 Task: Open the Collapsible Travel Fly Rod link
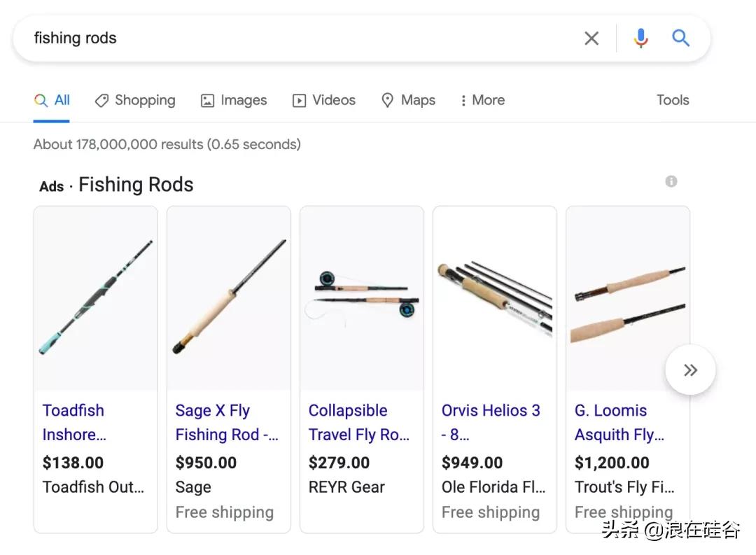click(x=358, y=422)
